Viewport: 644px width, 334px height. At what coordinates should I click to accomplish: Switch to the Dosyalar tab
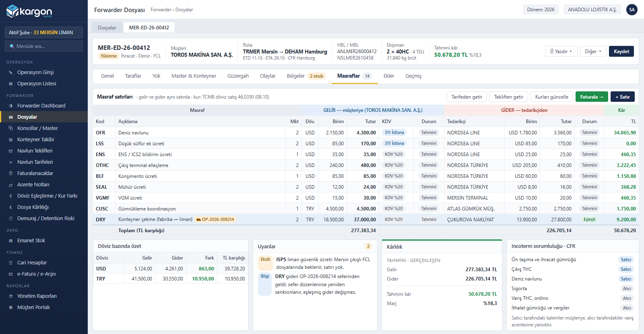[107, 28]
